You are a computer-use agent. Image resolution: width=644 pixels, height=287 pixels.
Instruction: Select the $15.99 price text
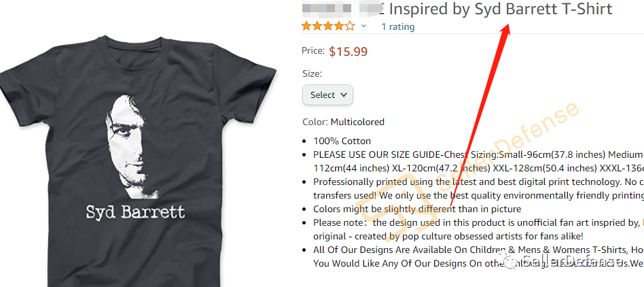pos(348,52)
